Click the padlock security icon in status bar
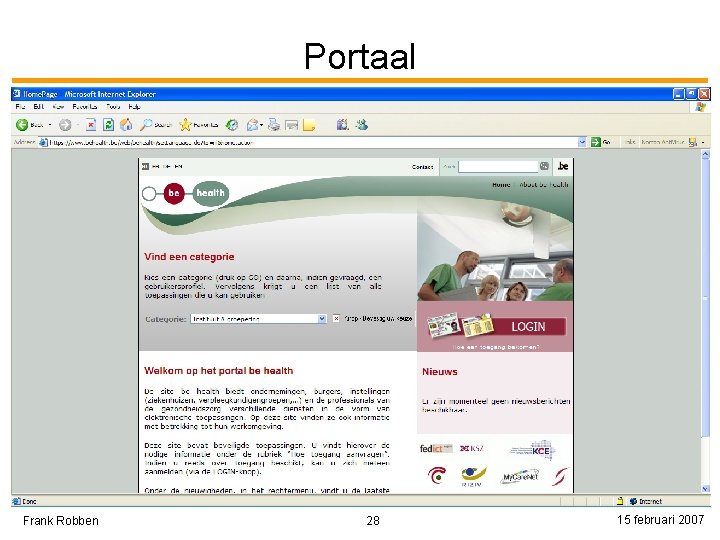 tap(620, 501)
